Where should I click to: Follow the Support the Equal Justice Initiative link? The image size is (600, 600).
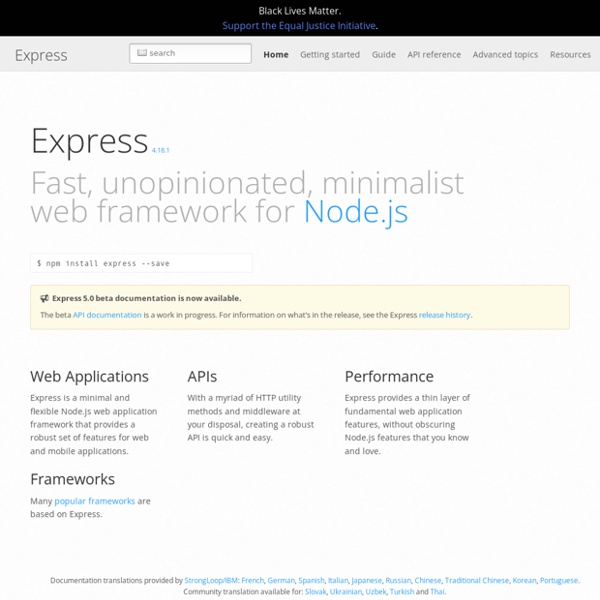click(300, 26)
